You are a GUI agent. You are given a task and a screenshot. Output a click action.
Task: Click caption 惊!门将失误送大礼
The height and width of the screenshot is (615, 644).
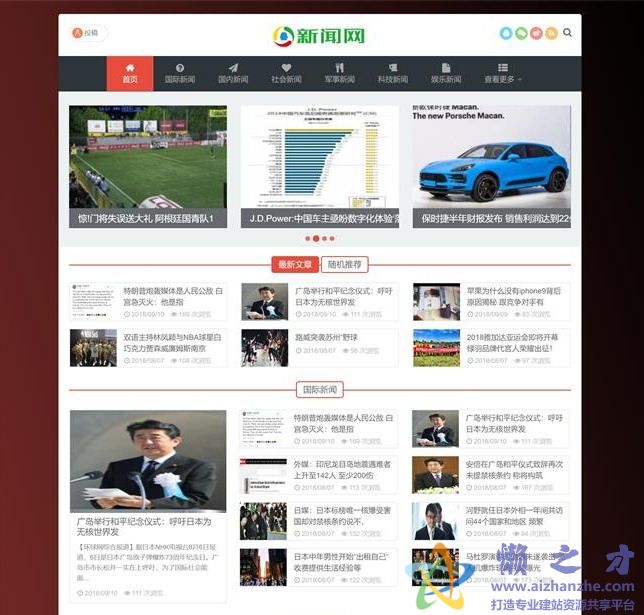click(x=146, y=219)
